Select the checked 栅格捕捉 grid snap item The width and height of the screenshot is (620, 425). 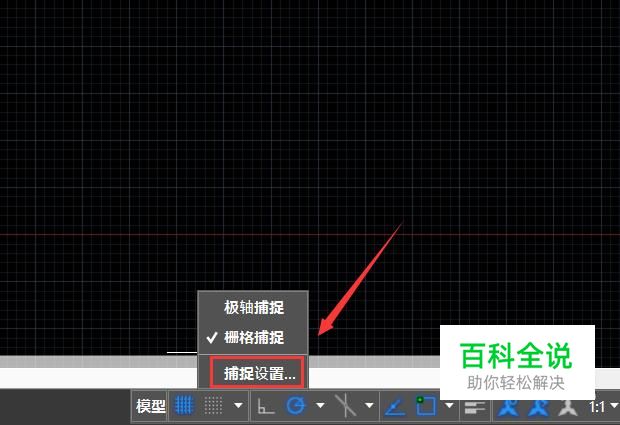click(253, 338)
